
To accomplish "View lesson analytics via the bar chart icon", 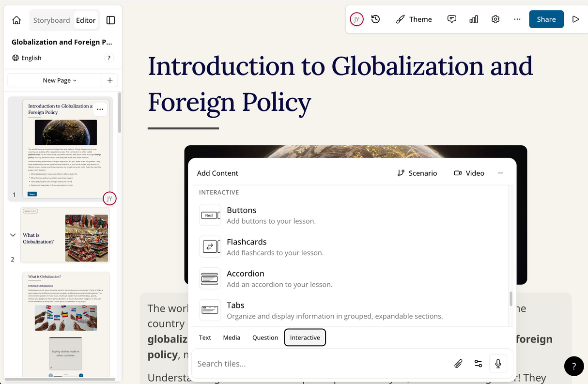I will tap(473, 19).
